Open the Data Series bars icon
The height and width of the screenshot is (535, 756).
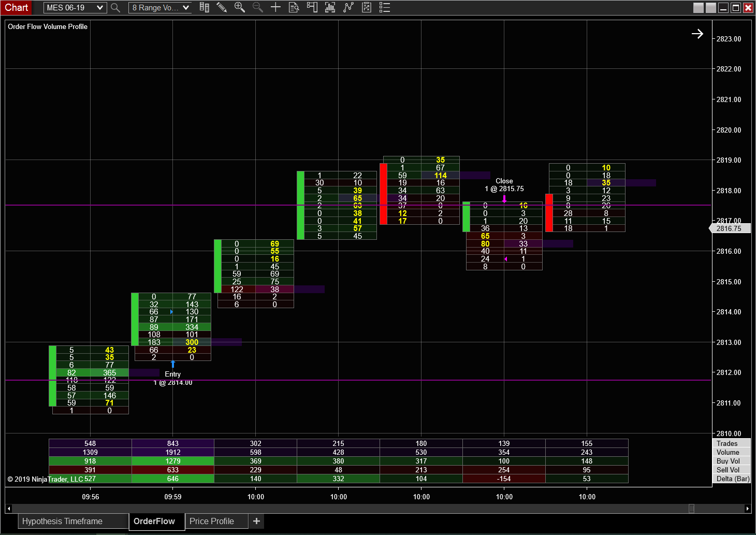205,7
